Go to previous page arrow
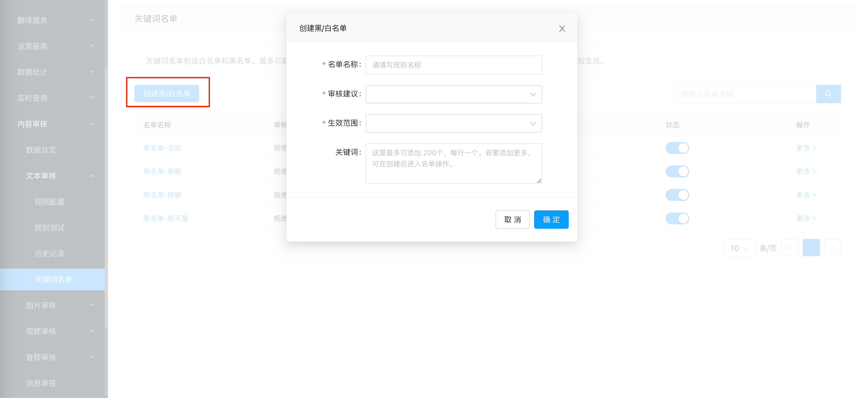 click(x=789, y=248)
